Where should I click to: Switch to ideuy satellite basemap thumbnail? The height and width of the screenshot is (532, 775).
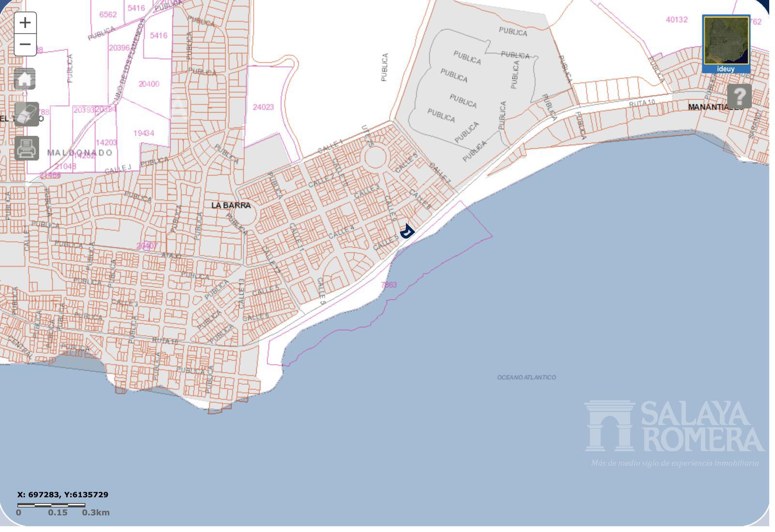726,44
